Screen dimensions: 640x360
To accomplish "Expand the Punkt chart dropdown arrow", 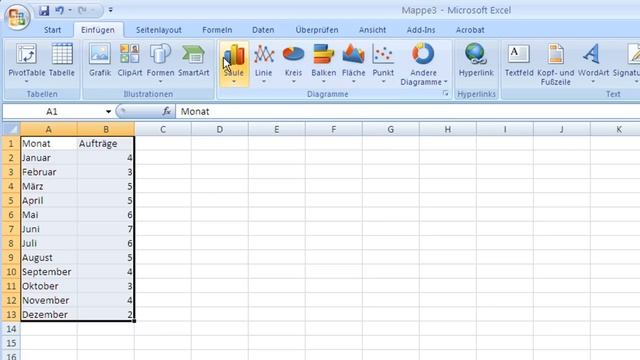I will (x=383, y=82).
